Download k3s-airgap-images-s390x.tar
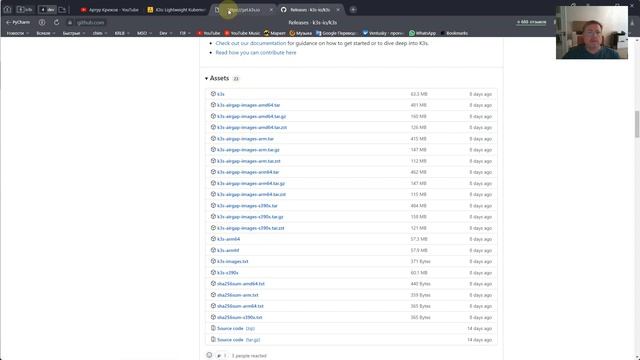 tap(247, 206)
